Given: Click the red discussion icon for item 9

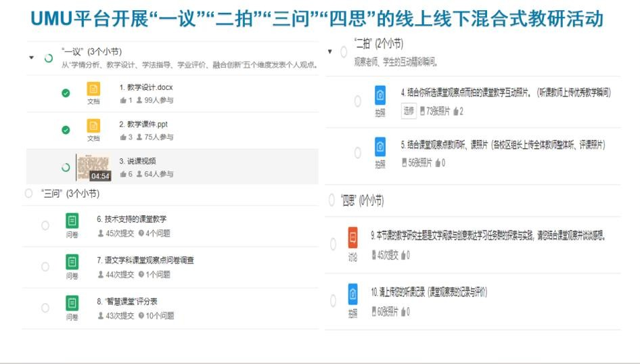Looking at the screenshot, I should tap(352, 237).
